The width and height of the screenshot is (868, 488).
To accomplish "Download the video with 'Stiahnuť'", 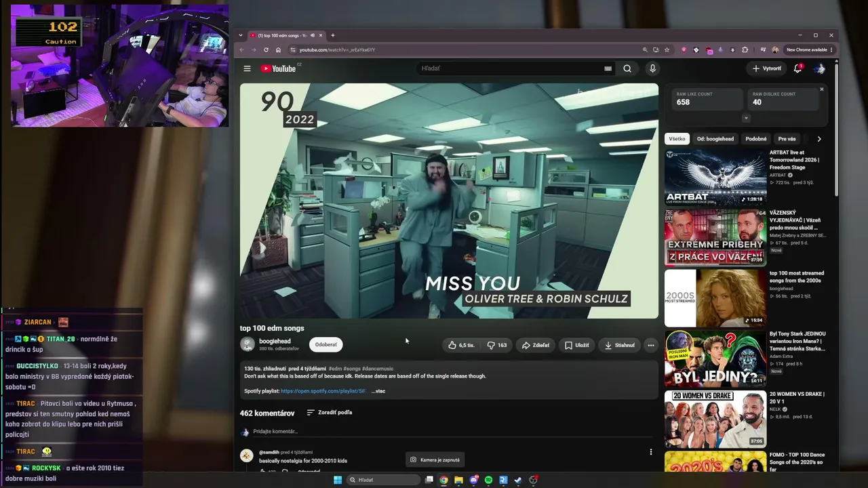I will coord(620,345).
